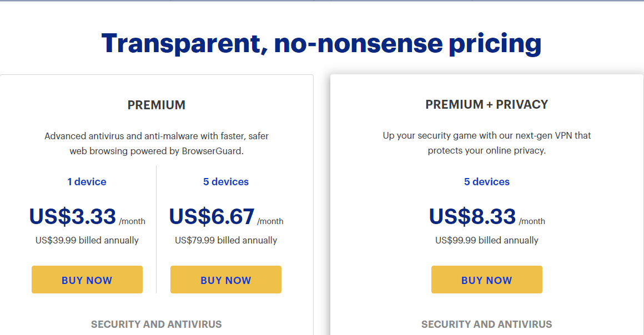
Task: Click "US$99.99 billed annually" text
Action: coord(487,240)
